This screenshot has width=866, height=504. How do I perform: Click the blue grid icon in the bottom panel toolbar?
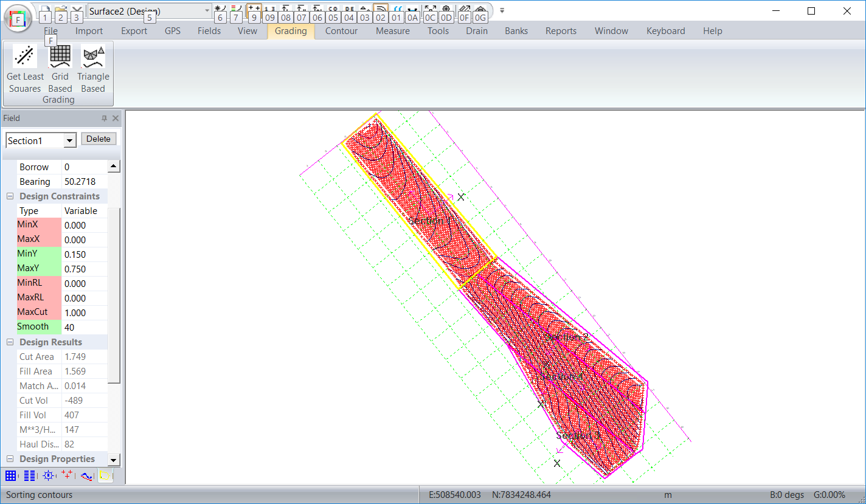coord(11,475)
